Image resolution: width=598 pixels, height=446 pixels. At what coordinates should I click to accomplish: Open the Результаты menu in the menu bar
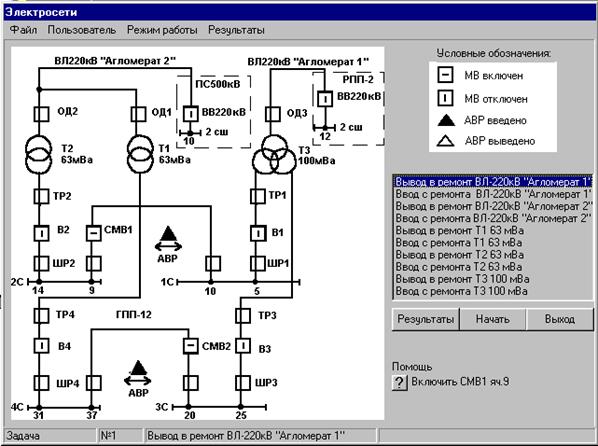(x=236, y=30)
